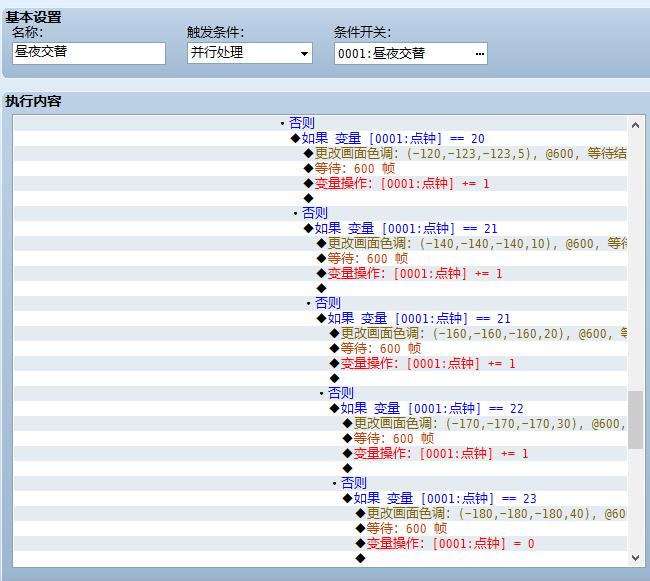650x581 pixels.
Task: Select the 否则 row above == 22 condition
Action: point(320,393)
